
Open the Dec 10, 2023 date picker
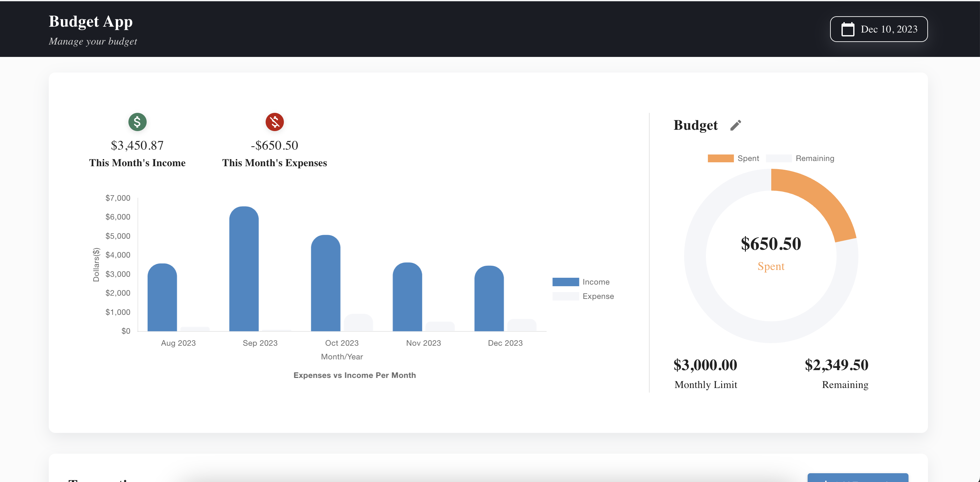coord(879,29)
